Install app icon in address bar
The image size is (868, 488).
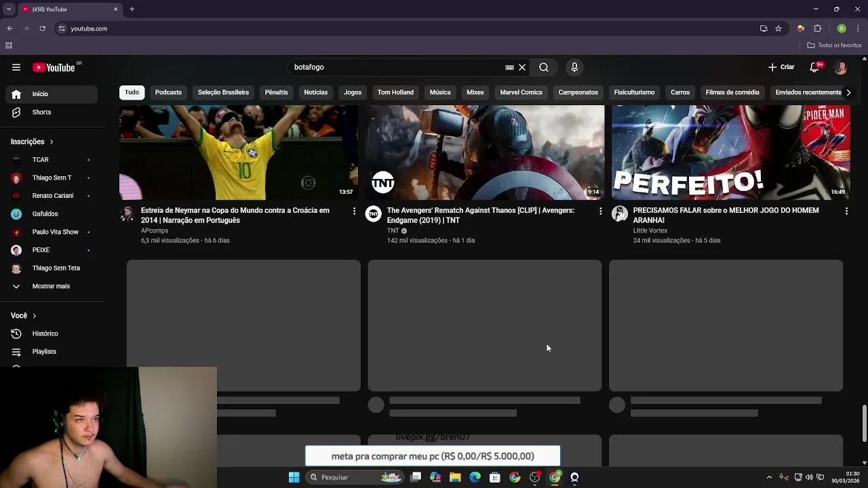pos(764,28)
